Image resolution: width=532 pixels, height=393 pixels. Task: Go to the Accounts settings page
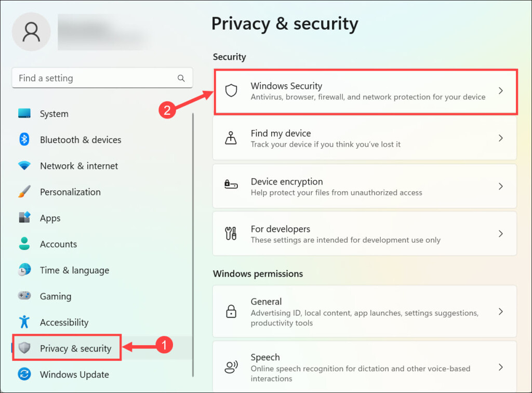coord(58,244)
